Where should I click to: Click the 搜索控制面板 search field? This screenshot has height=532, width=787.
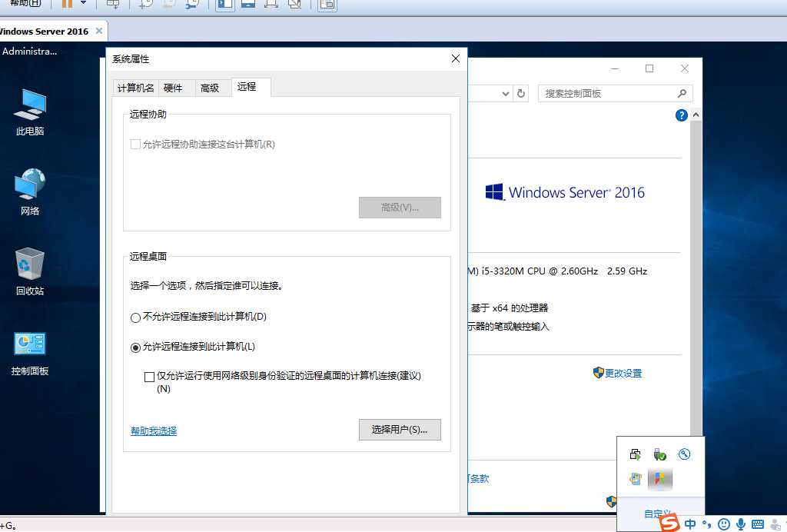[x=616, y=93]
